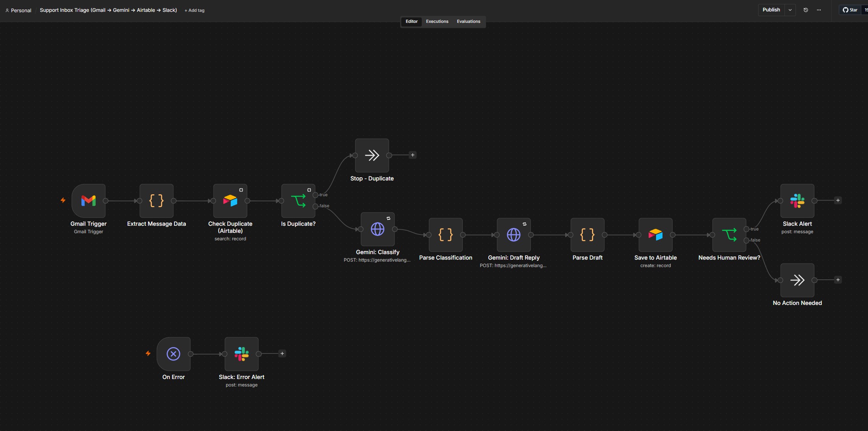Open the No Action Needed node

pos(798,280)
